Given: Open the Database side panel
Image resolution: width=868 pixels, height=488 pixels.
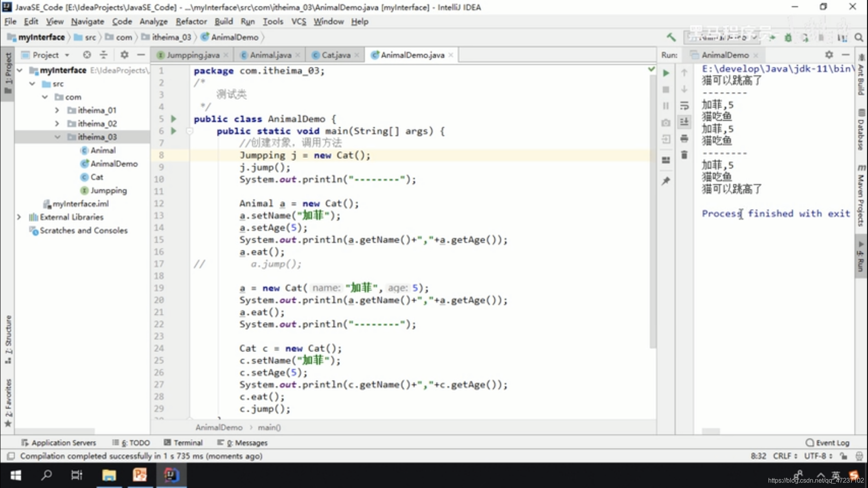Looking at the screenshot, I should [861, 130].
